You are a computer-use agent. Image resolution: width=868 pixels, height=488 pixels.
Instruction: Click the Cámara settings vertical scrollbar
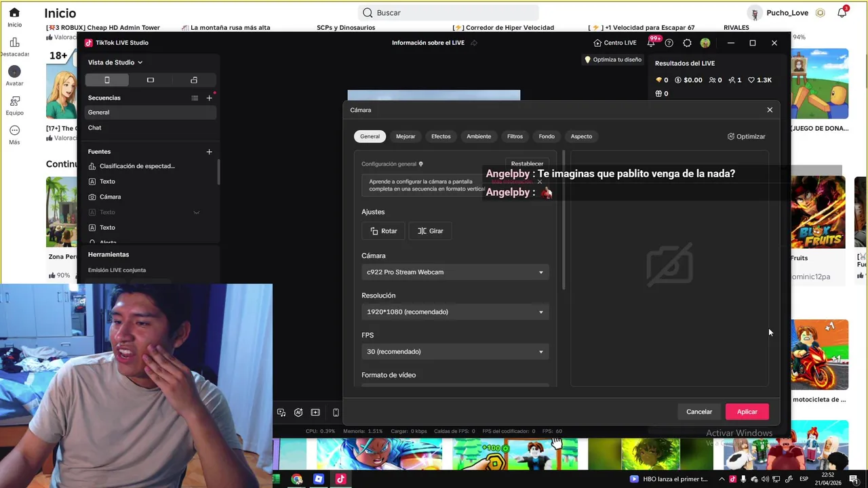(x=564, y=220)
